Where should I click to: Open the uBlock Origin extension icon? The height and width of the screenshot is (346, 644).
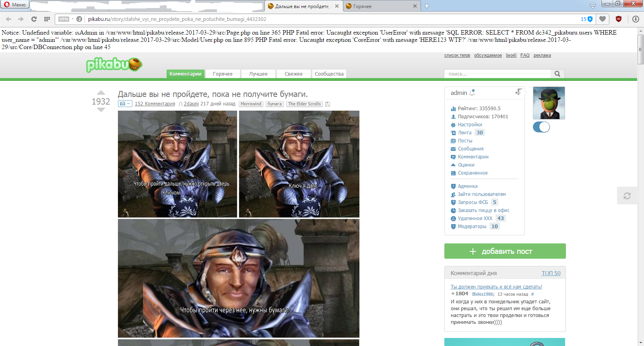pyautogui.click(x=619, y=19)
